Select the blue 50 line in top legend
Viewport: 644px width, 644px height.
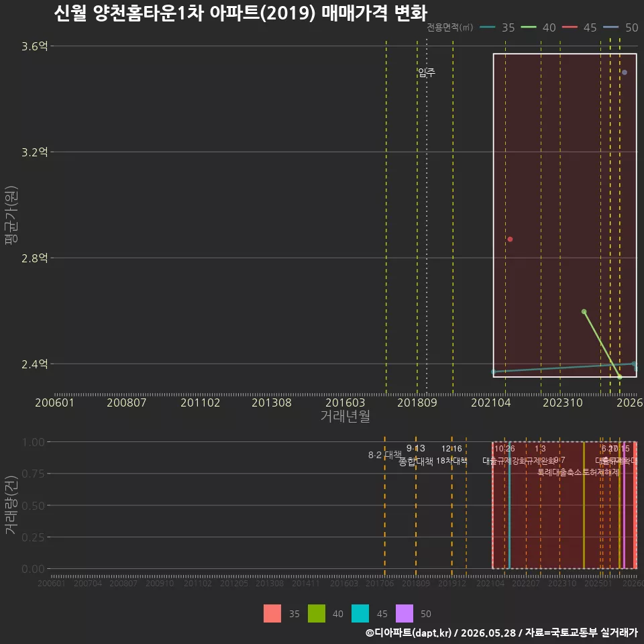coord(610,28)
